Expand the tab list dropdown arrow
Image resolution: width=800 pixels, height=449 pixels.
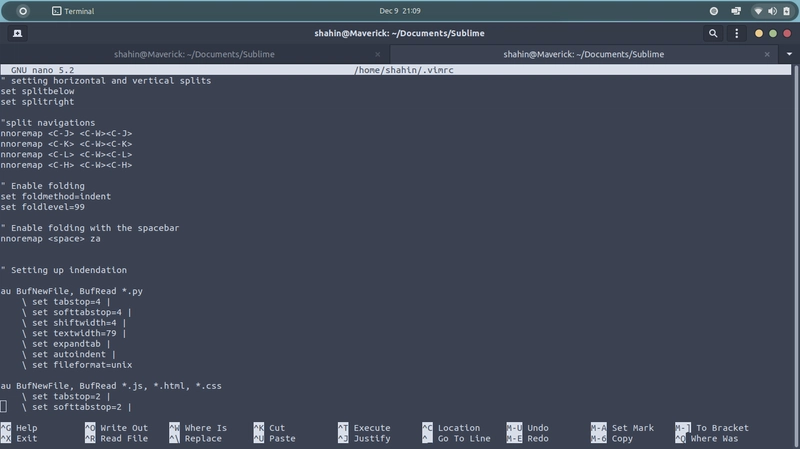tap(788, 54)
